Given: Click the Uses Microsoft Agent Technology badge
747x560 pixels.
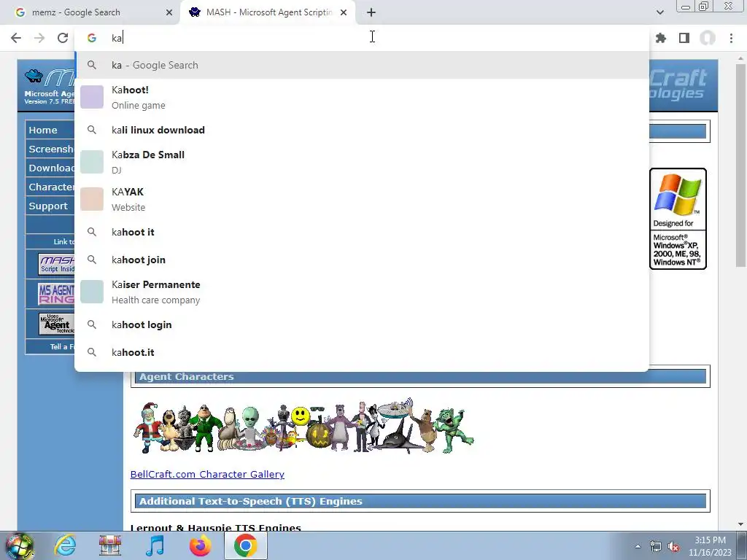Looking at the screenshot, I should click(x=56, y=324).
